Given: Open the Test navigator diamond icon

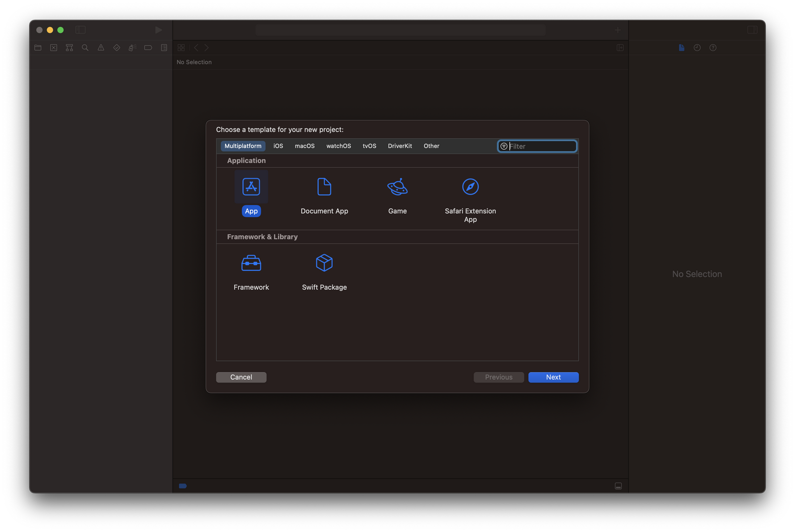Looking at the screenshot, I should [117, 47].
